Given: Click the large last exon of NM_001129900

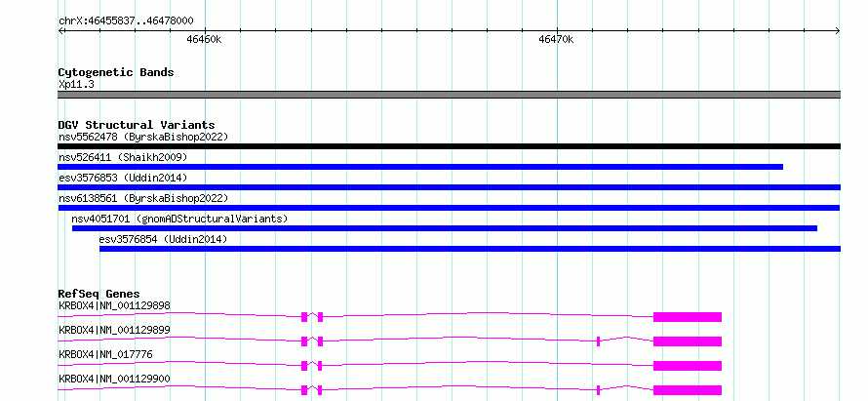Looking at the screenshot, I should point(688,390).
